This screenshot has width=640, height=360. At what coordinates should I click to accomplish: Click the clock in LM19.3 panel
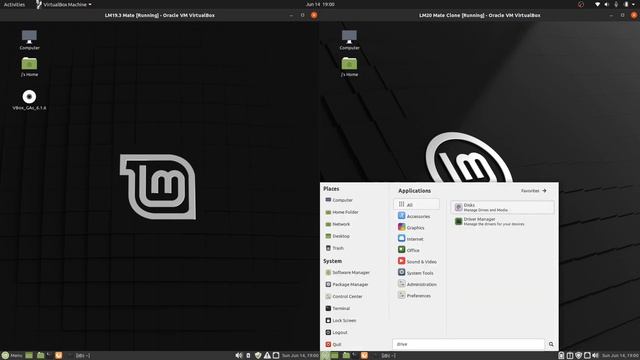(300, 356)
